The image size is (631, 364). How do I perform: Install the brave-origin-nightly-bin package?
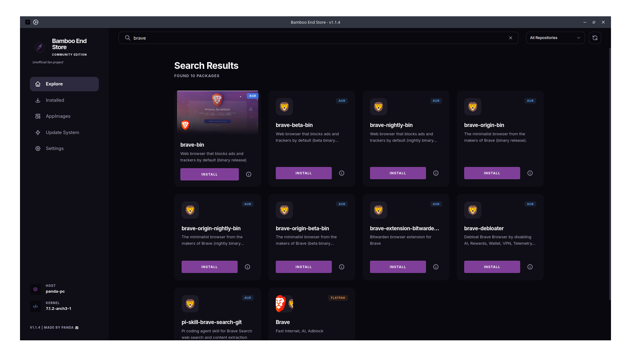pos(210,267)
